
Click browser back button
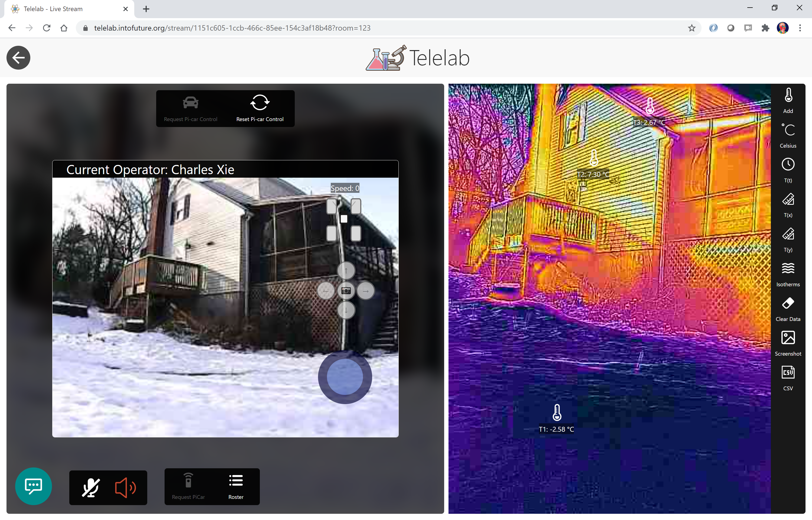12,28
